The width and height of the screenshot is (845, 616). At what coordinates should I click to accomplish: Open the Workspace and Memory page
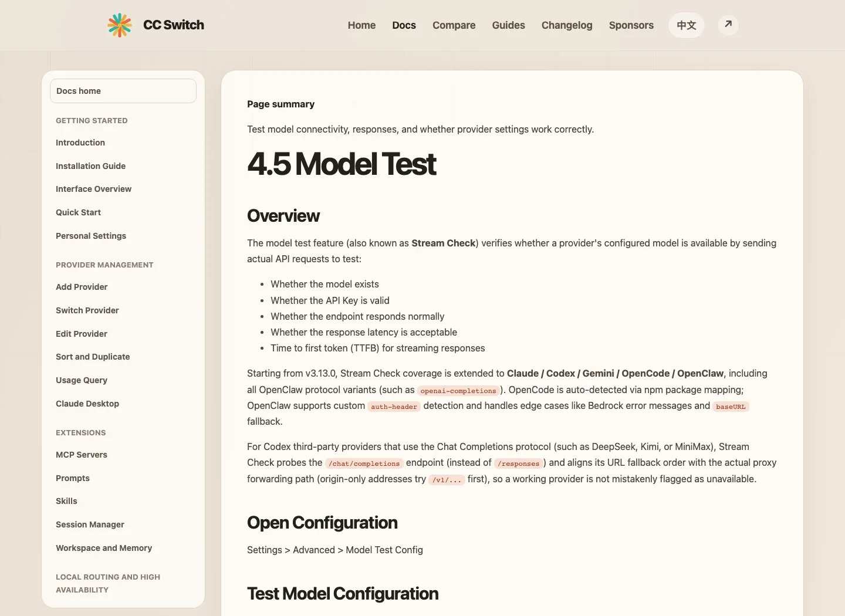(104, 548)
